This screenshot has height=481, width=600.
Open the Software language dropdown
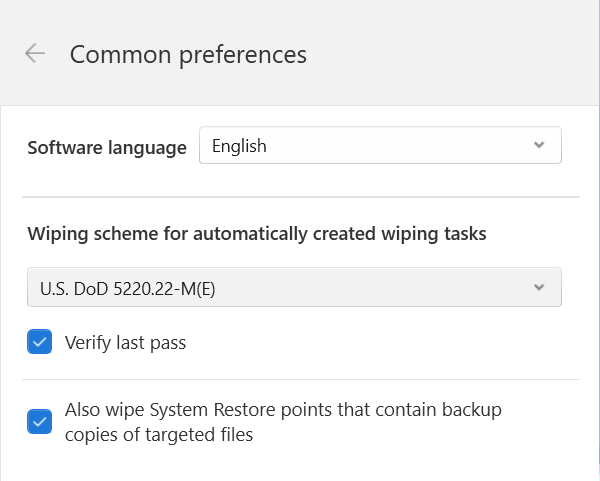click(x=380, y=145)
